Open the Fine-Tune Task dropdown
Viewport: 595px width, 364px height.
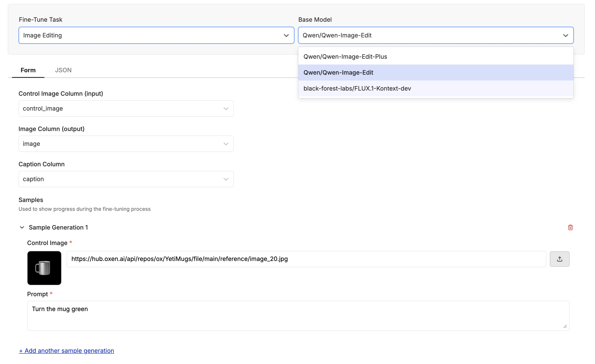click(156, 35)
